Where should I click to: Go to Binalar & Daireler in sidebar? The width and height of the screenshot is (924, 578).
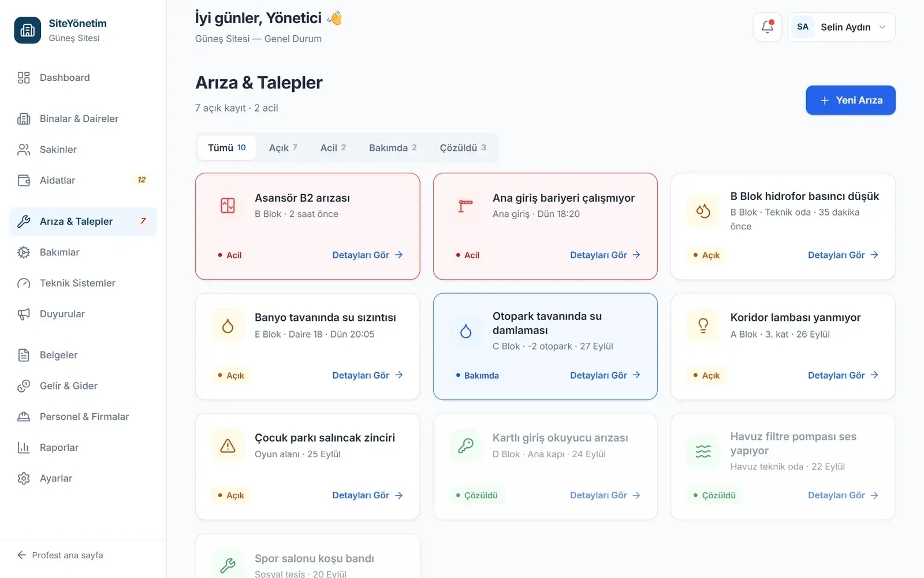(83, 118)
